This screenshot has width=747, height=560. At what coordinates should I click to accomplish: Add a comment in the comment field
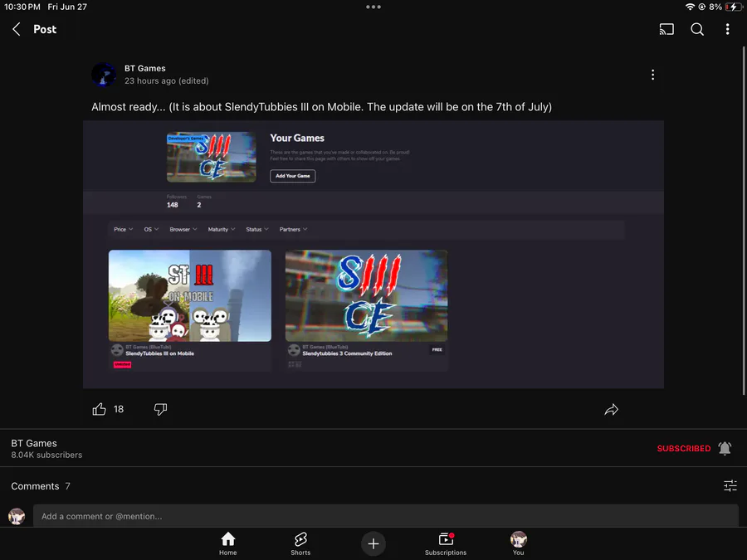click(x=385, y=516)
